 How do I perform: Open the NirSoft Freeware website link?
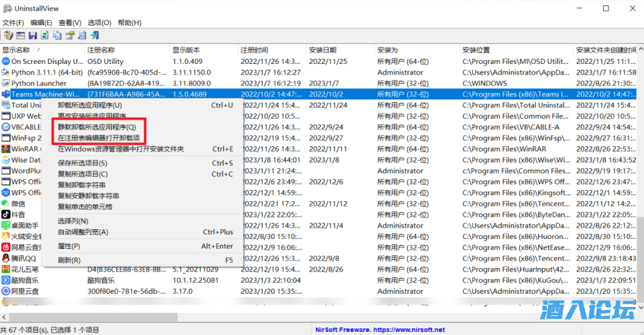coord(380,330)
